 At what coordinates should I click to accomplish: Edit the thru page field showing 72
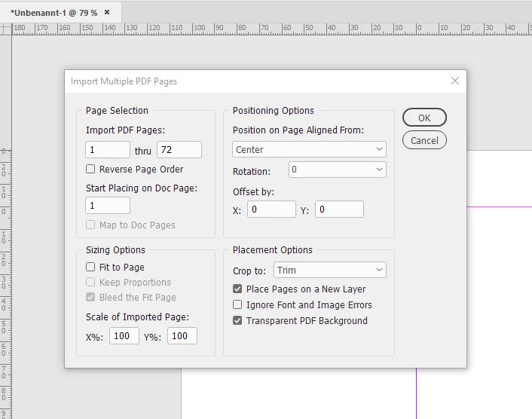coord(179,150)
